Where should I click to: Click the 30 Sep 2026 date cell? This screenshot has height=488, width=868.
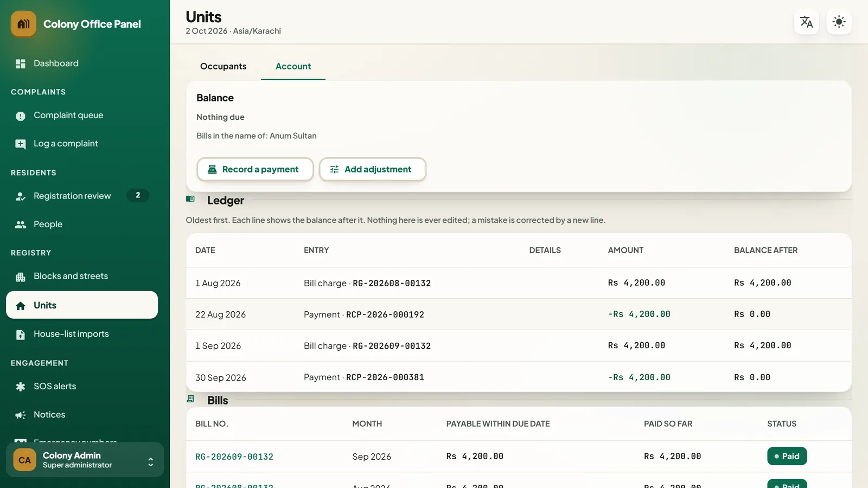221,377
